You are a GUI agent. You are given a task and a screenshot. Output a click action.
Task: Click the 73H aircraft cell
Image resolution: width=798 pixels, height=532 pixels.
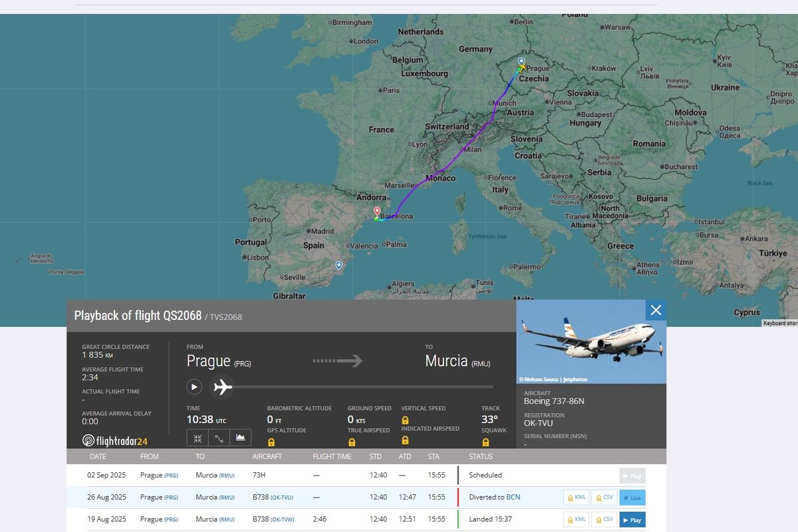(259, 475)
